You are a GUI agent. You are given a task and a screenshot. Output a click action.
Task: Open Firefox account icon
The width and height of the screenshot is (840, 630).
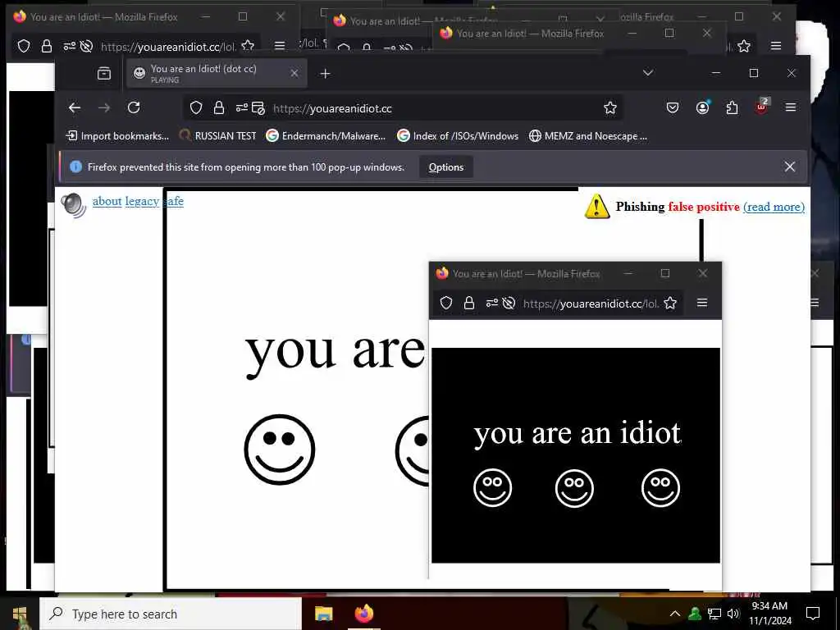[702, 107]
